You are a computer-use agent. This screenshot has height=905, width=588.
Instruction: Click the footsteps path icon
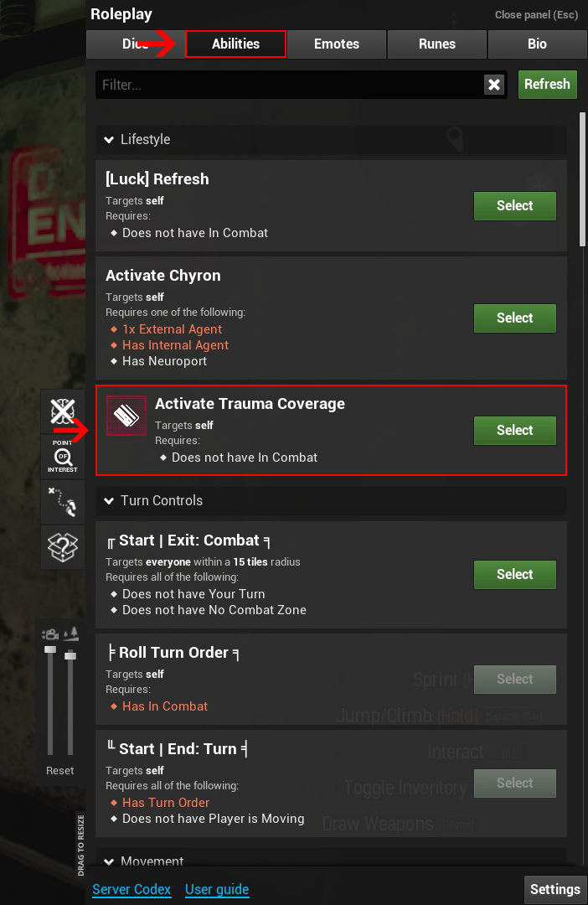(x=63, y=501)
